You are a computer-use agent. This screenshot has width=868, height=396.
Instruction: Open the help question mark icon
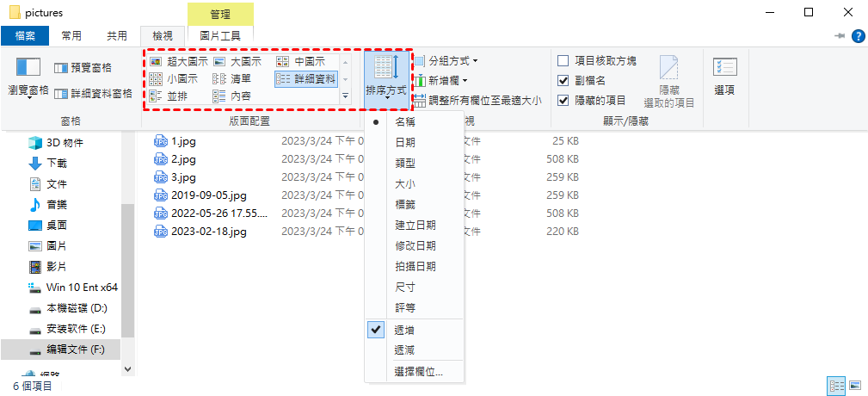[x=858, y=36]
